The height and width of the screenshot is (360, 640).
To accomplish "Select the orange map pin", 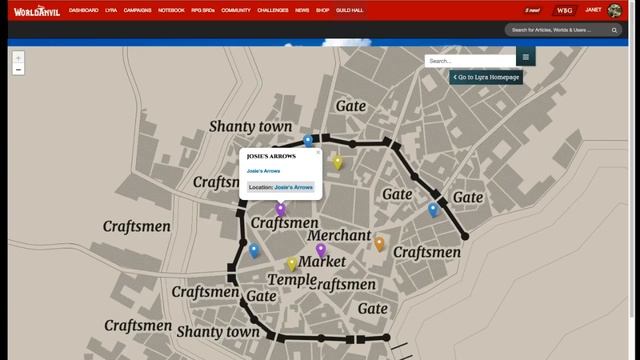I will (379, 244).
